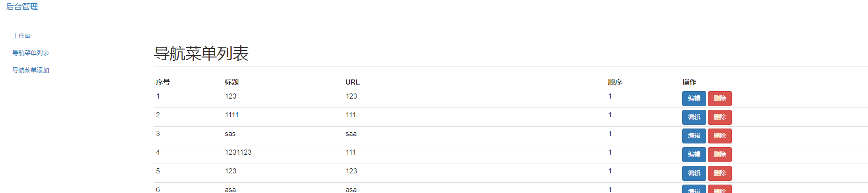
Task: Open the 后台管理 brand link
Action: pos(22,7)
